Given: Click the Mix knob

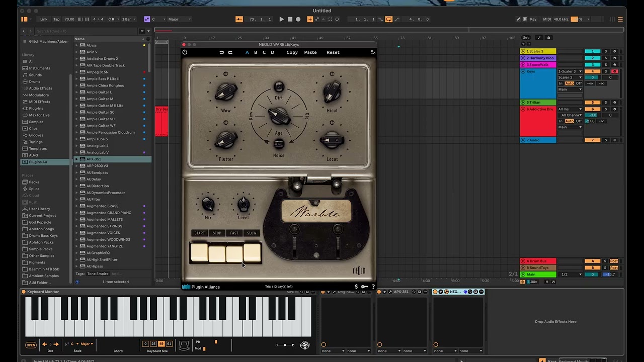Looking at the screenshot, I should pyautogui.click(x=208, y=204).
